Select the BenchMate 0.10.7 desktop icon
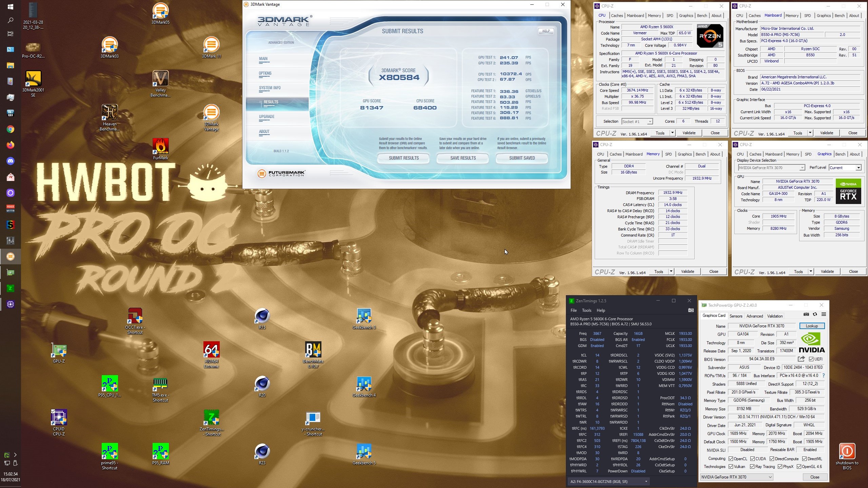Viewport: 868px width, 488px height. point(313,355)
